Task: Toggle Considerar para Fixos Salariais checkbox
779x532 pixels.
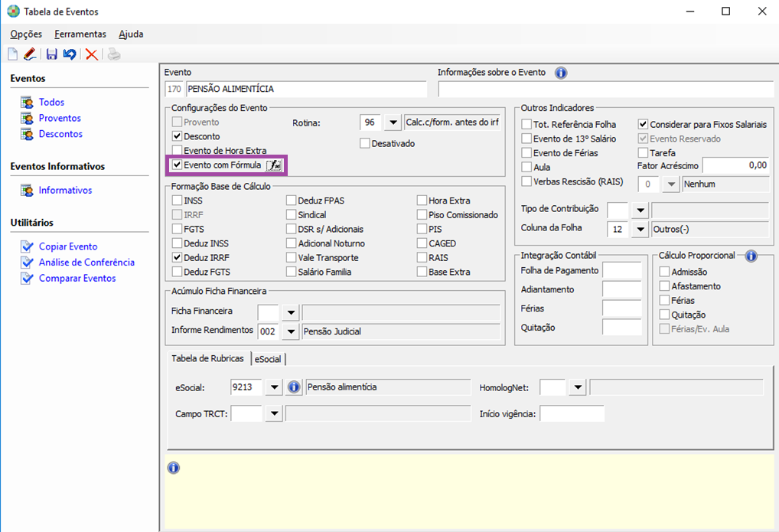Action: click(x=643, y=124)
